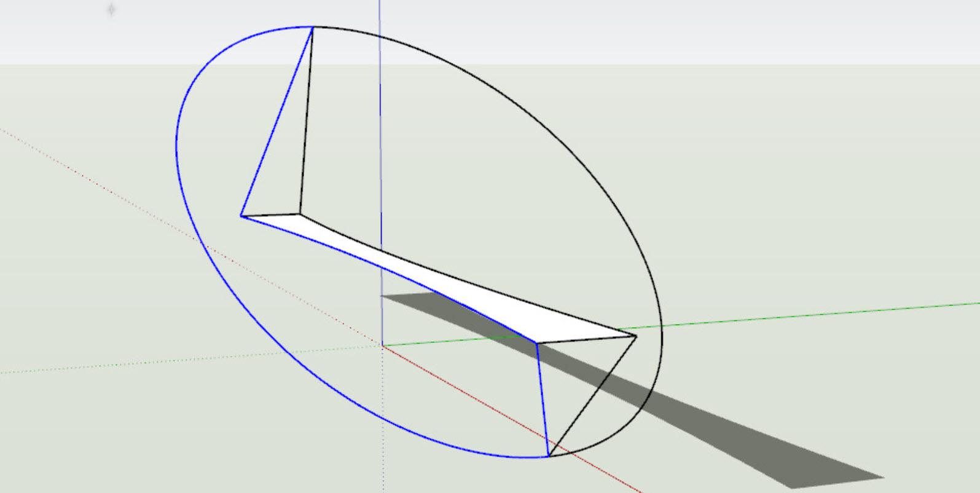Select the blue straight edge from strip's right end down to circle bottom
Image resolution: width=980 pixels, height=493 pixels.
[543, 400]
